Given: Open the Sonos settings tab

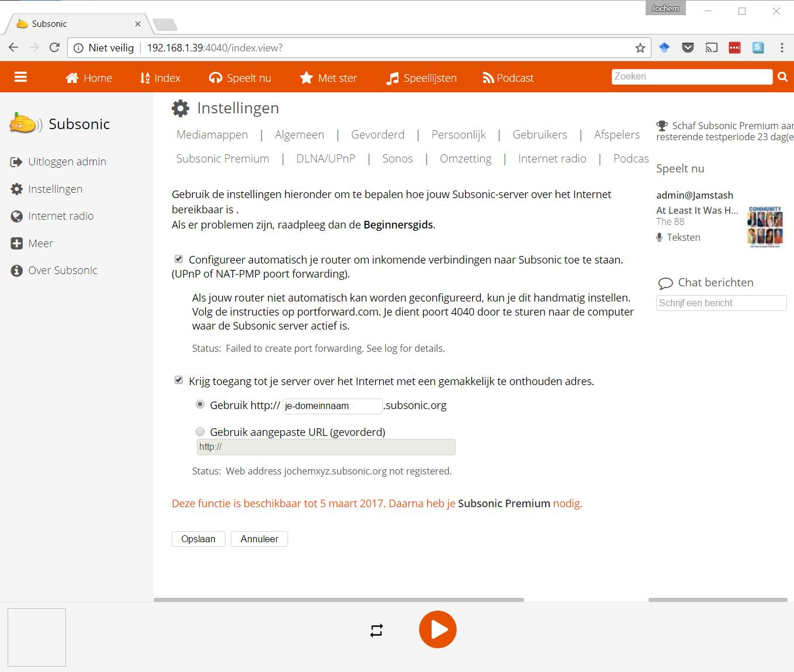Looking at the screenshot, I should tap(397, 158).
